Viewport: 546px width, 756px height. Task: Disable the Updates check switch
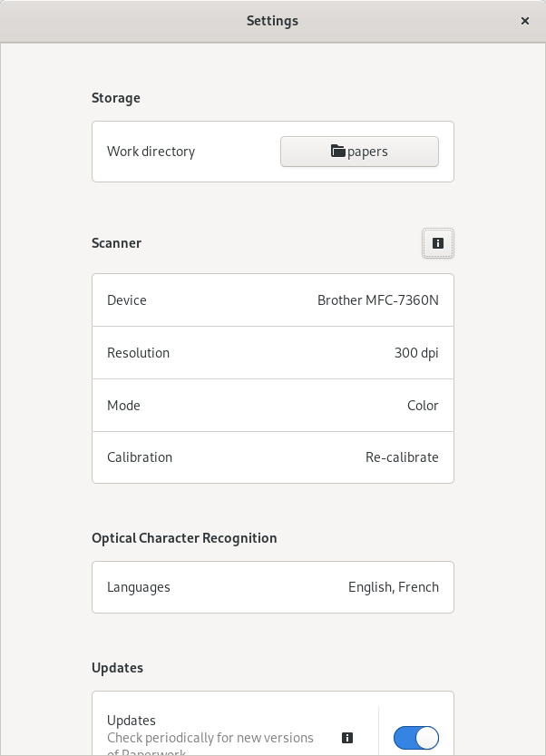(x=416, y=738)
